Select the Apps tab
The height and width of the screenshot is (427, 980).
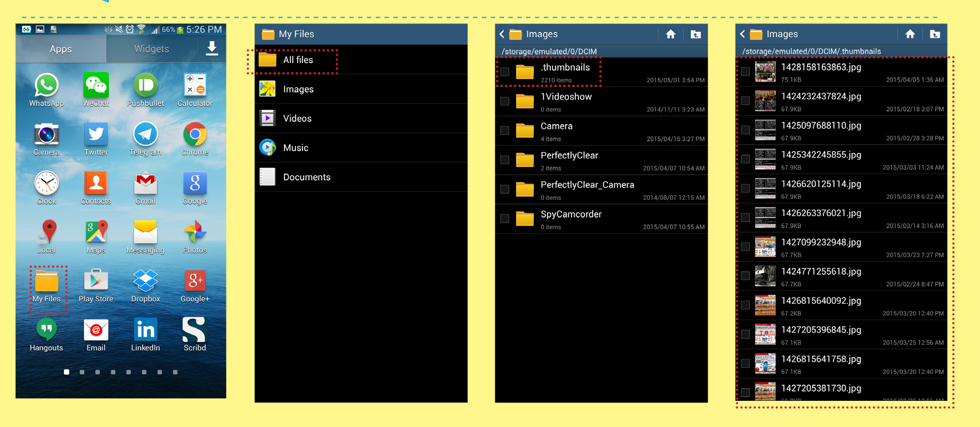point(61,49)
